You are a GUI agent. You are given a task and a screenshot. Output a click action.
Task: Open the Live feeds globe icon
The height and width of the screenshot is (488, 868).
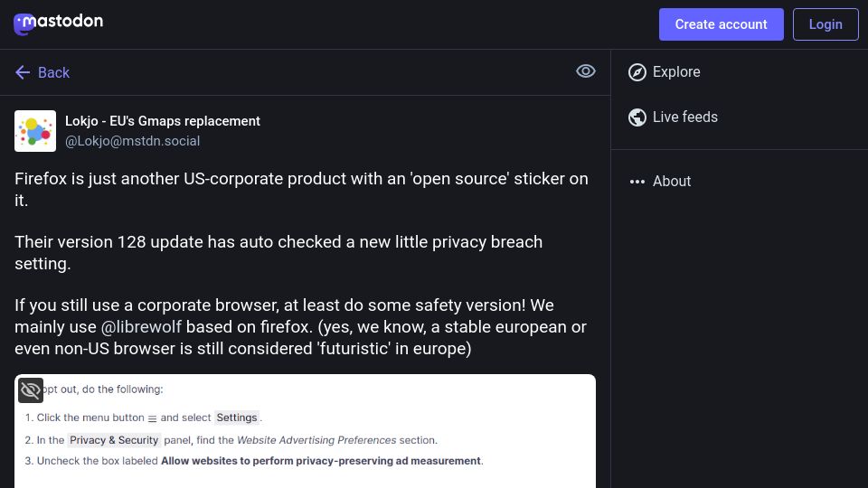click(637, 117)
